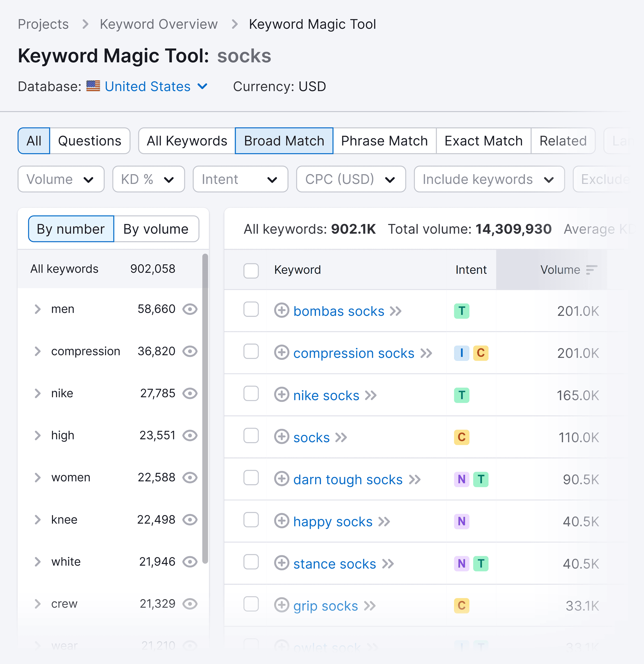Add bombas socks to keyword list
The height and width of the screenshot is (664, 644).
[282, 311]
